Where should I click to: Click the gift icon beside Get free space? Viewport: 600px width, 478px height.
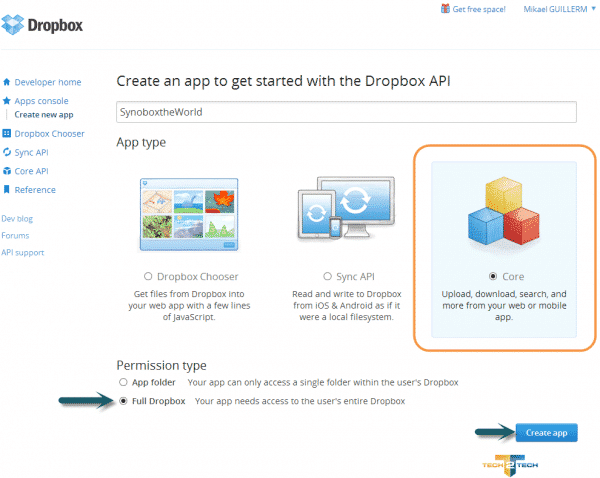point(445,9)
